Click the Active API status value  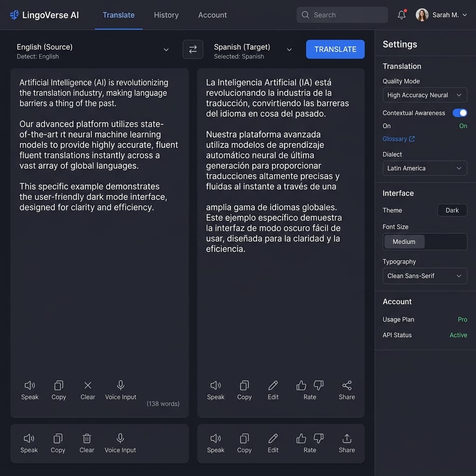click(458, 335)
